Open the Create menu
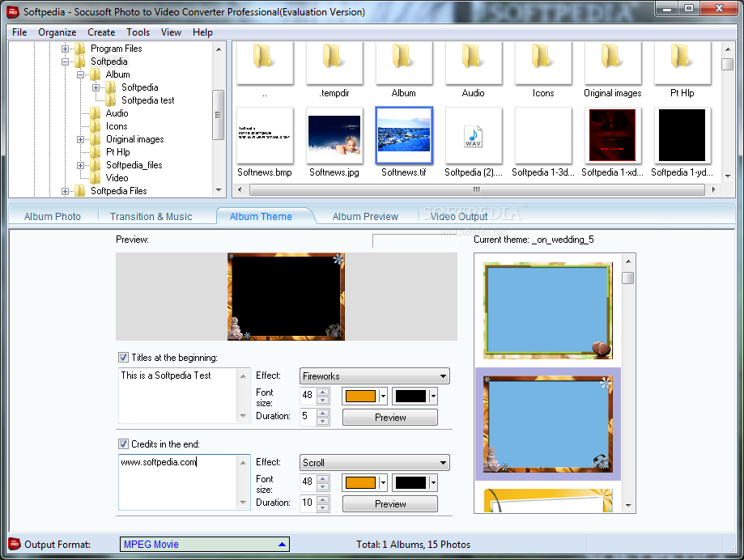The height and width of the screenshot is (560, 744). (101, 32)
